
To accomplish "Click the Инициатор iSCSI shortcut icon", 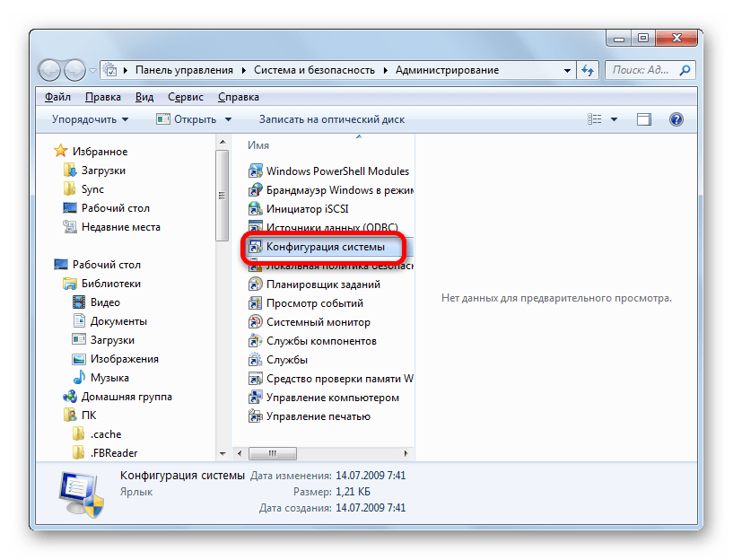I will [x=255, y=208].
